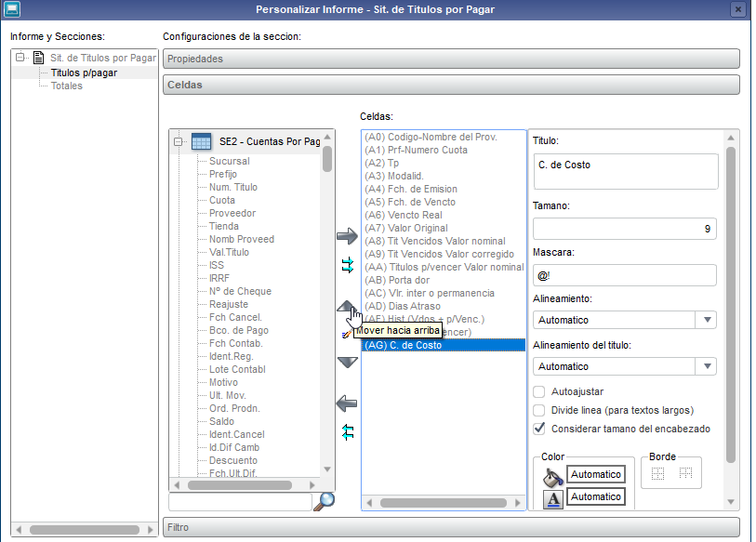Click the Celdas list horizontal scrollbar
Image resolution: width=756 pixels, height=542 pixels.
(443, 503)
